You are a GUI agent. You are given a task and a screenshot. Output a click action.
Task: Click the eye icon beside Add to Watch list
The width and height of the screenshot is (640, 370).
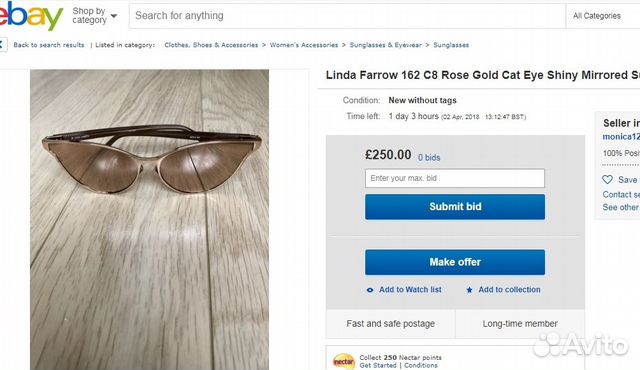370,290
